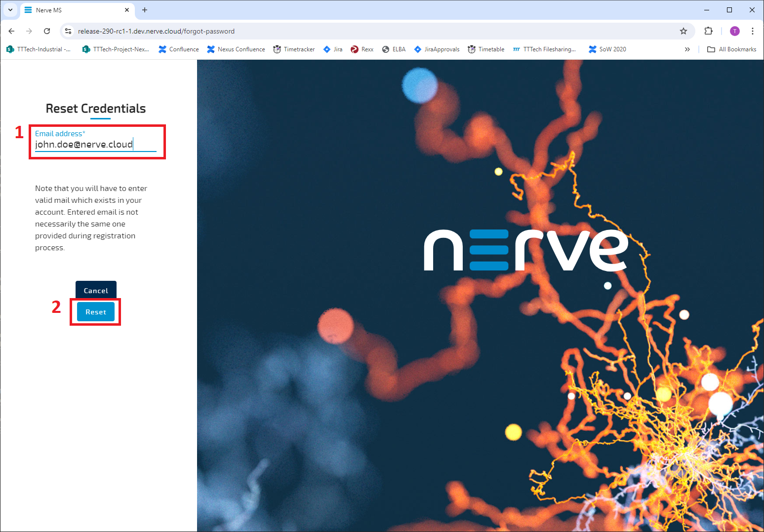View site information icon in address bar
Viewport: 764px width, 532px height.
pos(69,31)
